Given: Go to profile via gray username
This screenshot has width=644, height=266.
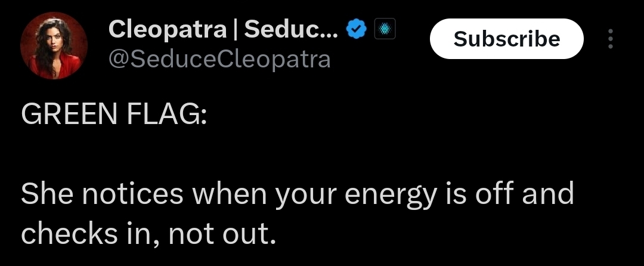Looking at the screenshot, I should pyautogui.click(x=219, y=60).
